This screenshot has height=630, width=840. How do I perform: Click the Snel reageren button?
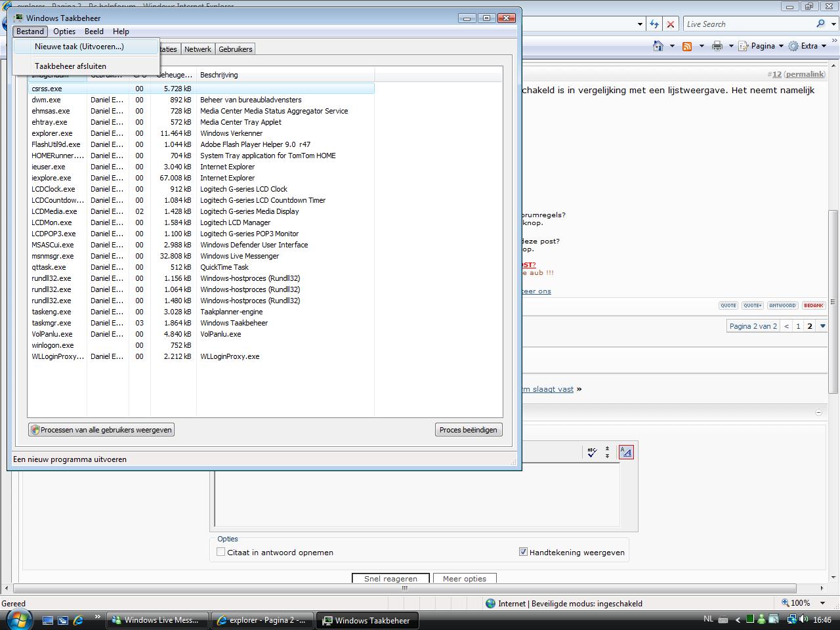coord(390,578)
